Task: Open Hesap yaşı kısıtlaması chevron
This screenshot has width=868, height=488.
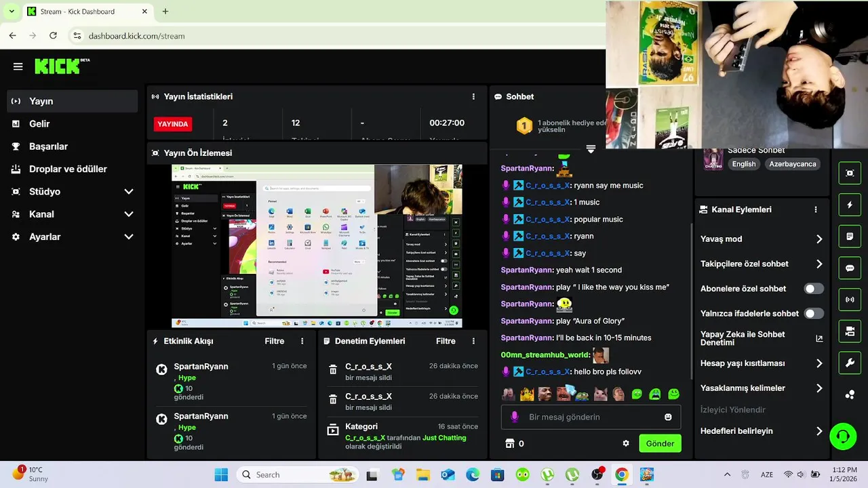Action: click(819, 364)
